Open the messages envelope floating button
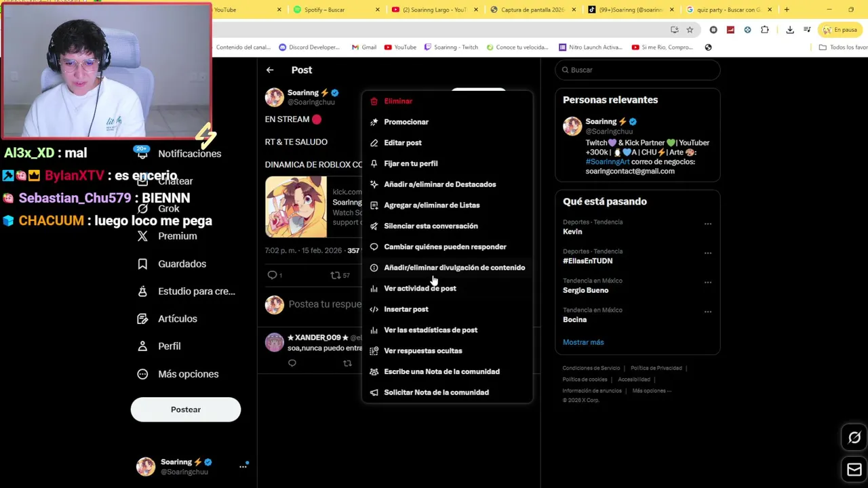The height and width of the screenshot is (488, 868). [854, 470]
